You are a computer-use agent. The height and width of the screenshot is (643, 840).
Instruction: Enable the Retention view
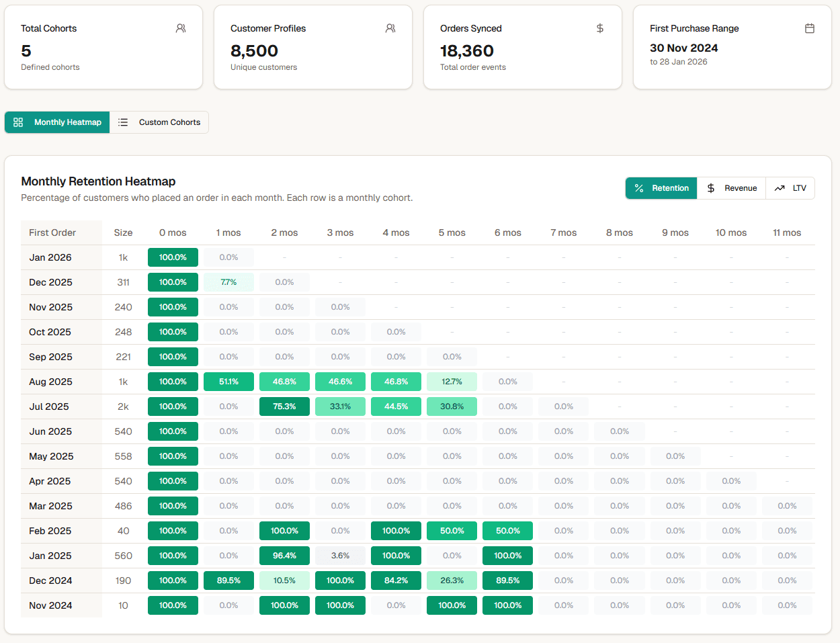661,188
